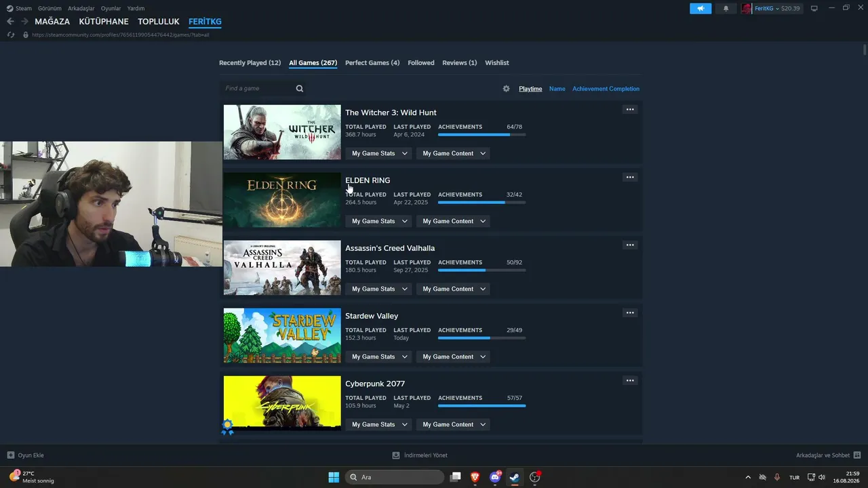Go to MAĞAZA store section

(x=52, y=22)
